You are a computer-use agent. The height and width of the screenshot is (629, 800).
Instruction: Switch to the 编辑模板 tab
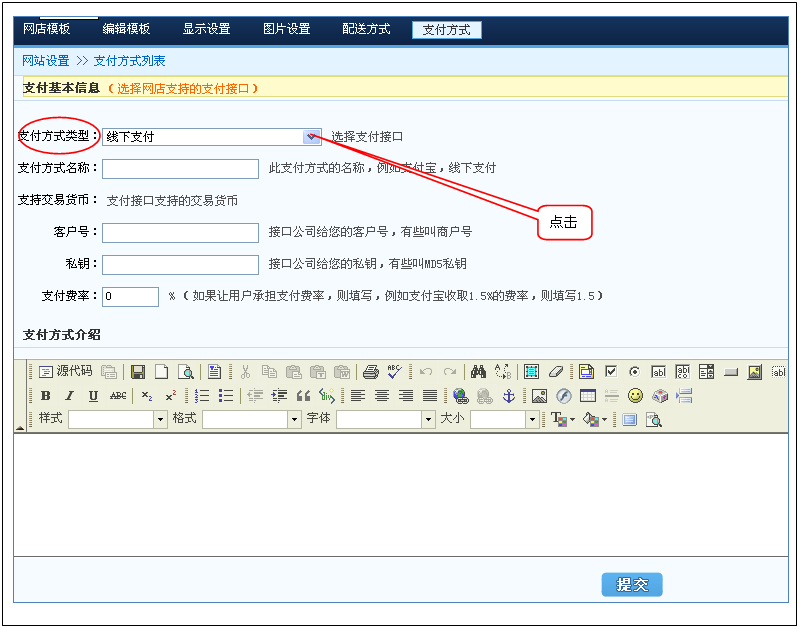[x=126, y=29]
